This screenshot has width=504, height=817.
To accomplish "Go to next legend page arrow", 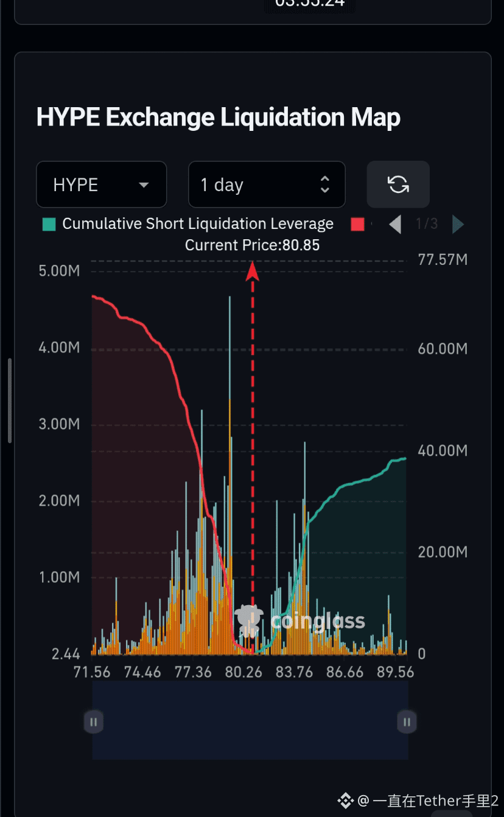I will (x=458, y=224).
